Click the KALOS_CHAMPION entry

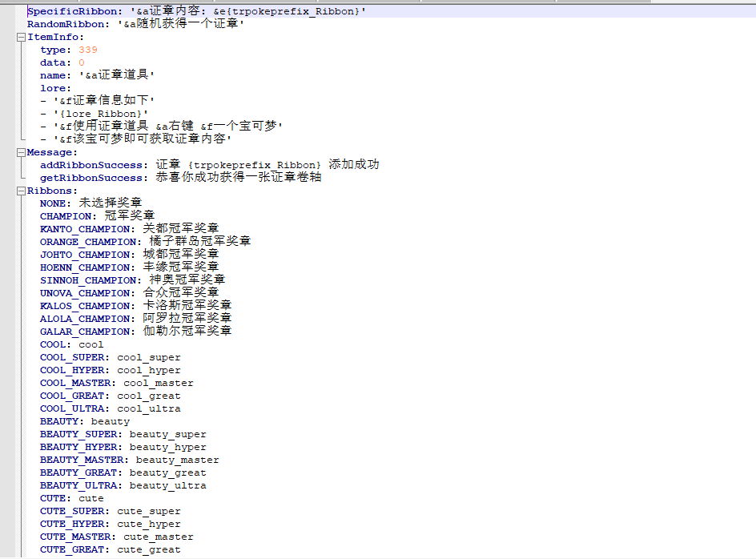click(x=135, y=306)
